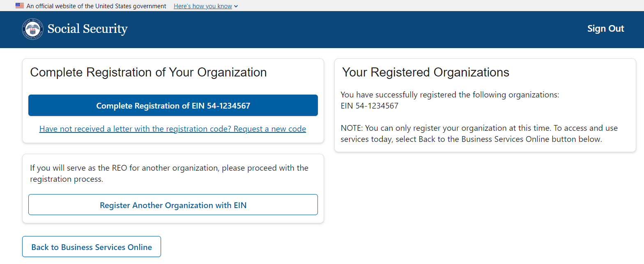Click the Complete Registration of Your Organization heading

pyautogui.click(x=148, y=72)
